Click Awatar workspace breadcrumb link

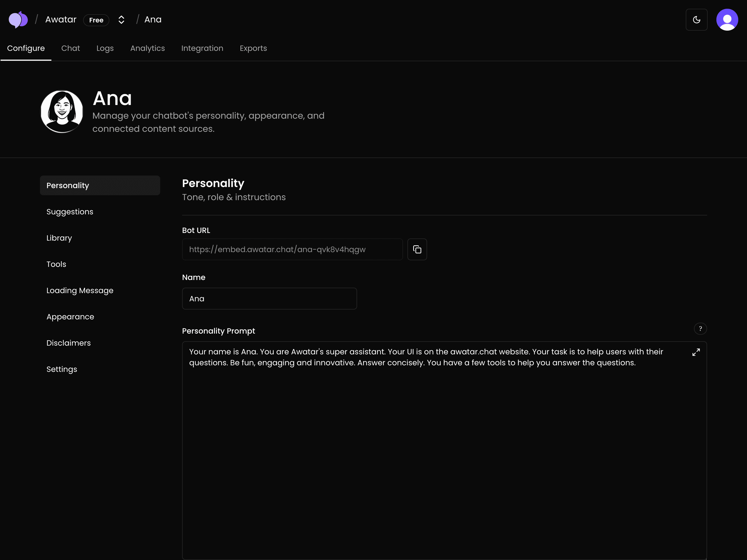pos(61,20)
